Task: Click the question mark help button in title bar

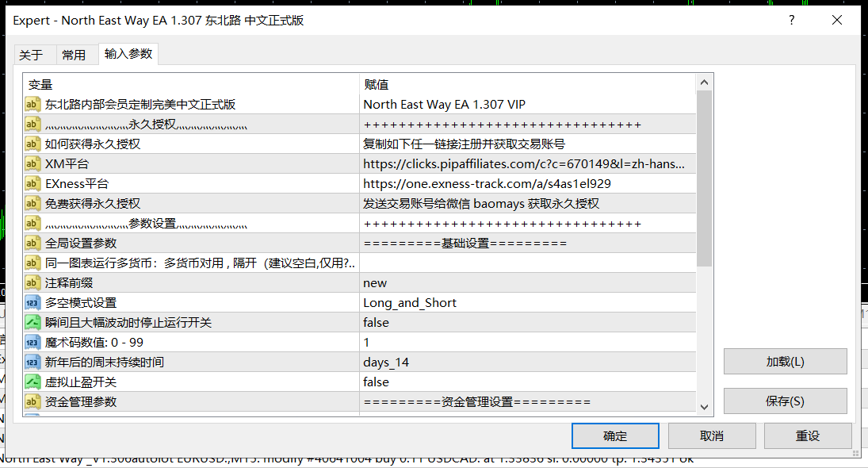Action: pos(792,21)
